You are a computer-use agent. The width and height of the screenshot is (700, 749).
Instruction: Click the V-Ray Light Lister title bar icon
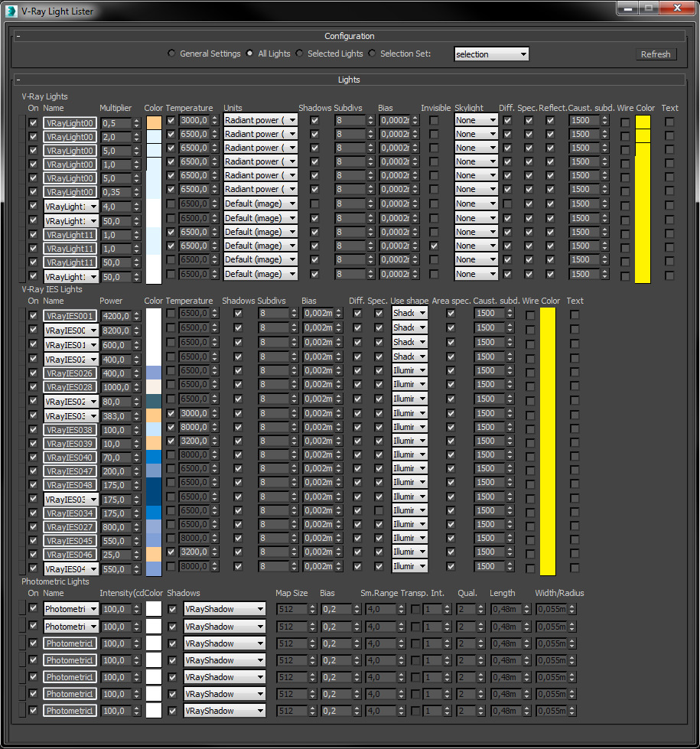point(11,11)
